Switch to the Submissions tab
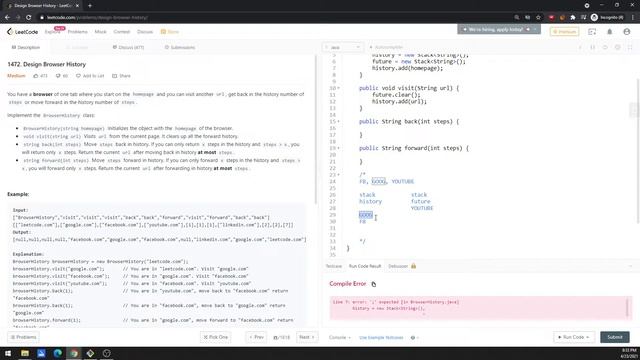Viewport: 640px width, 360px height. pos(180,47)
